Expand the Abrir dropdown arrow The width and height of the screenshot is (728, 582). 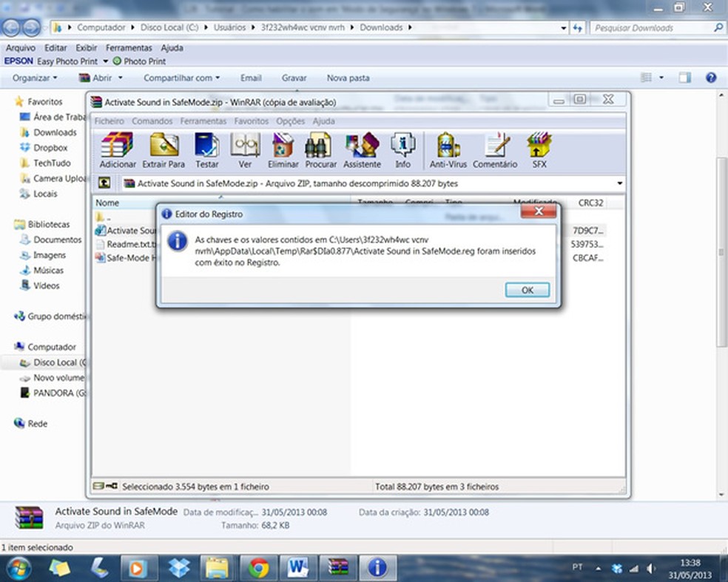tap(121, 78)
